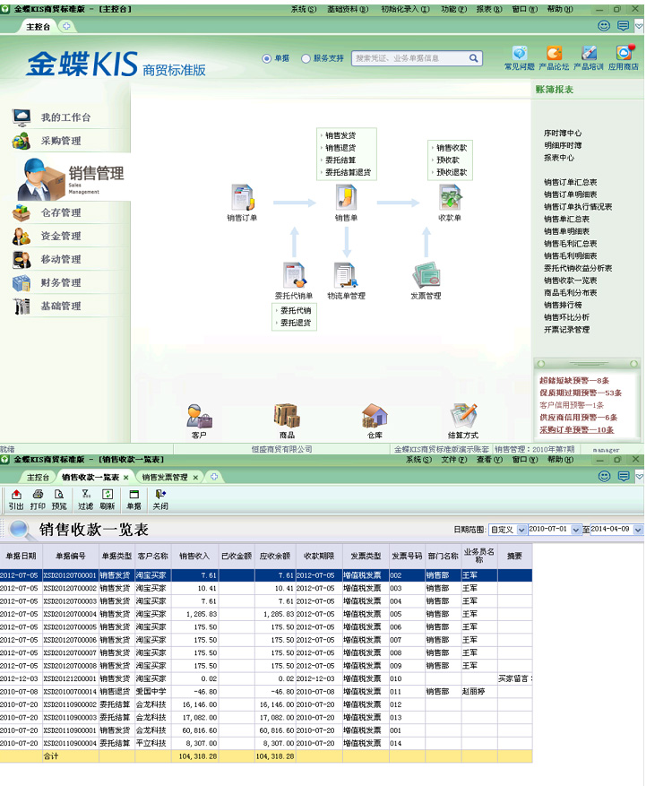Click the search magnifier icon in the search box
The image size is (672, 786).
(473, 58)
